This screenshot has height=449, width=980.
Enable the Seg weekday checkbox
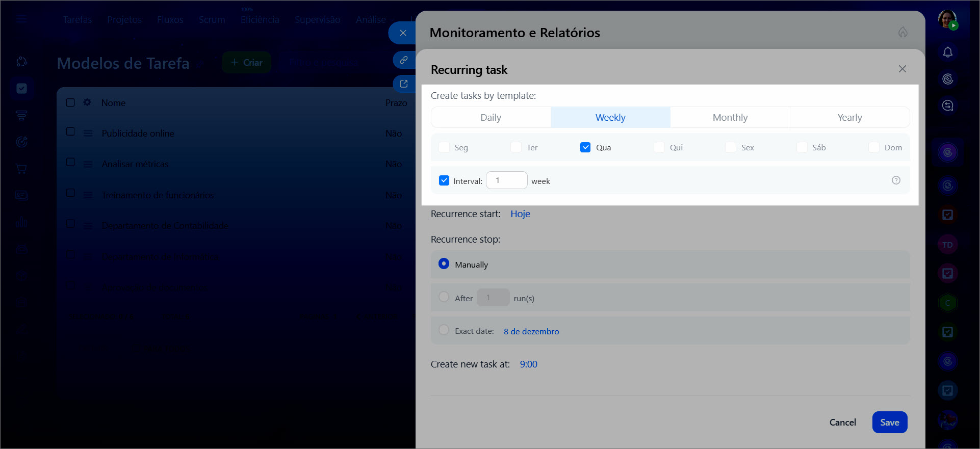point(444,147)
